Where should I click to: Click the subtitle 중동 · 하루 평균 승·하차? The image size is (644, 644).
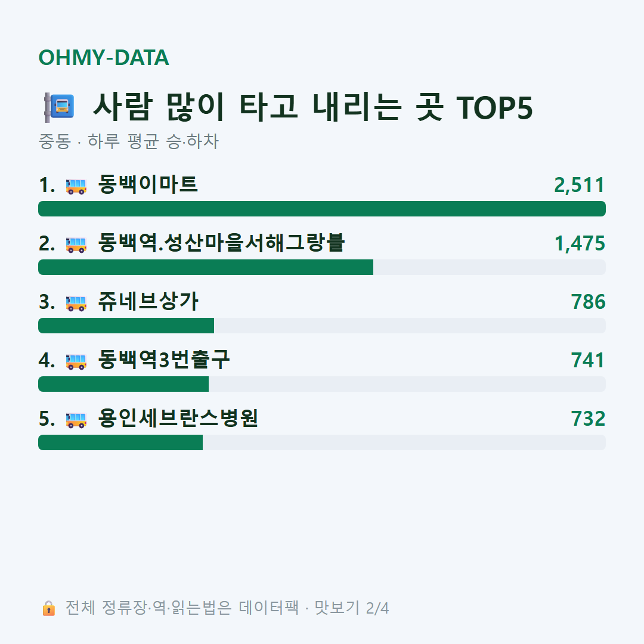129,141
